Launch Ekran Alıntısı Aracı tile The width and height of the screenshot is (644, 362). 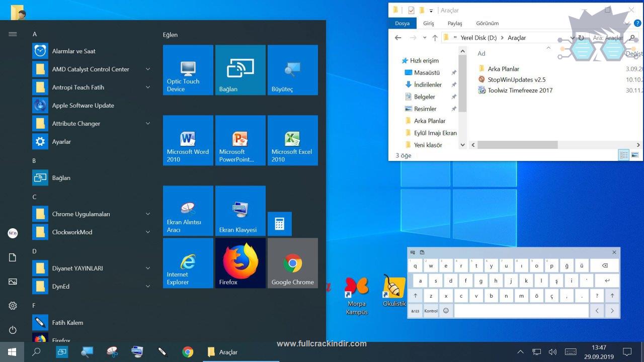[x=188, y=211]
